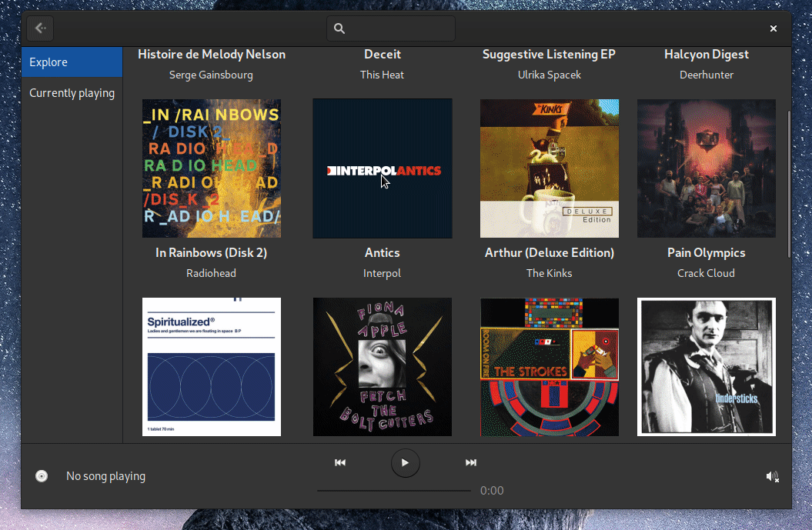
Task: Open The Strokes Room on Fire cover
Action: pos(550,367)
